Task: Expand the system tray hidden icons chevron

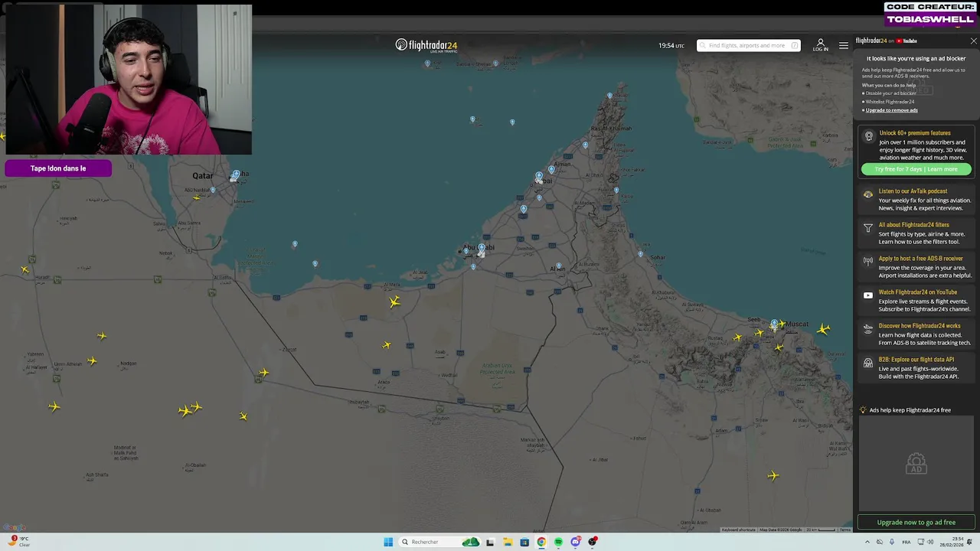Action: click(867, 542)
